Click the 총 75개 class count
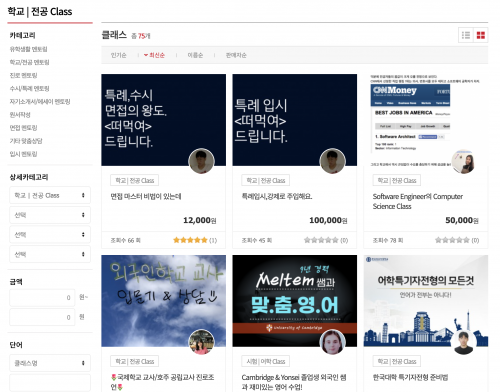The width and height of the screenshot is (500, 392). click(141, 36)
